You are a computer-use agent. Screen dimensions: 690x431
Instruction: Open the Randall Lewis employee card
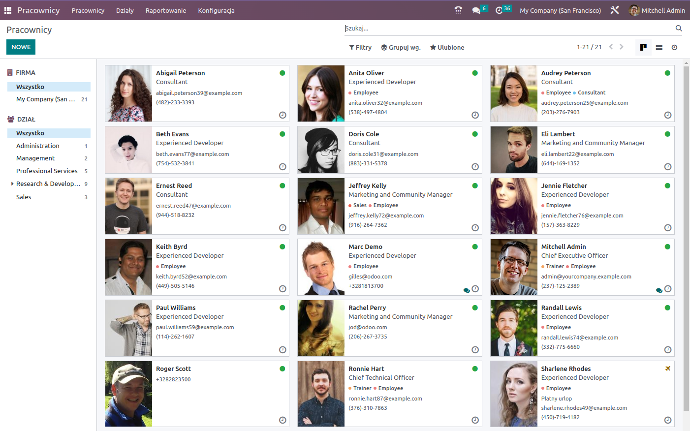click(x=582, y=328)
